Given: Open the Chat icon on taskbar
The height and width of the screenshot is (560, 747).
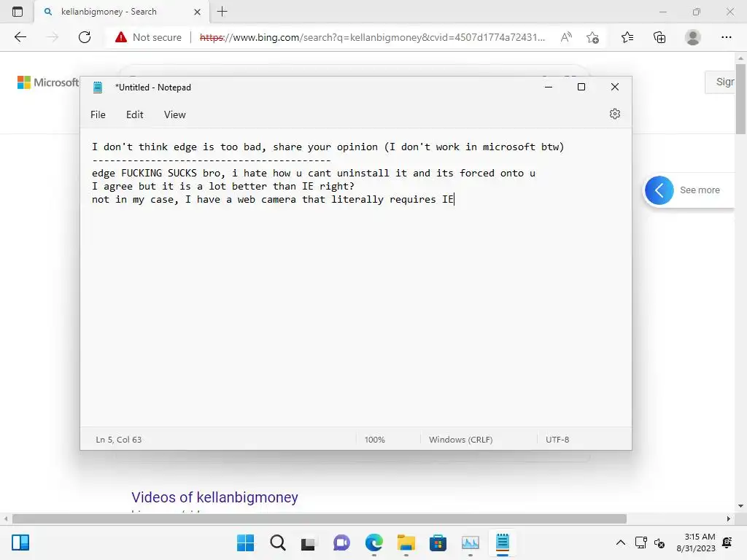Looking at the screenshot, I should coord(341,542).
